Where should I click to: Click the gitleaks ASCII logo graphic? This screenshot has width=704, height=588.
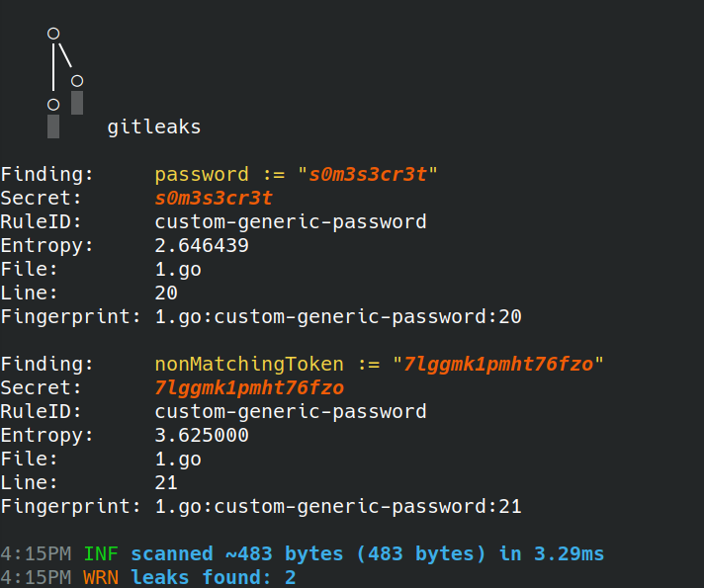[63, 83]
